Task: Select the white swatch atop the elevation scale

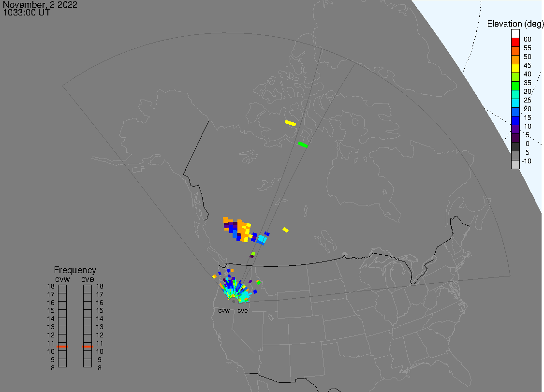Action: (x=515, y=34)
